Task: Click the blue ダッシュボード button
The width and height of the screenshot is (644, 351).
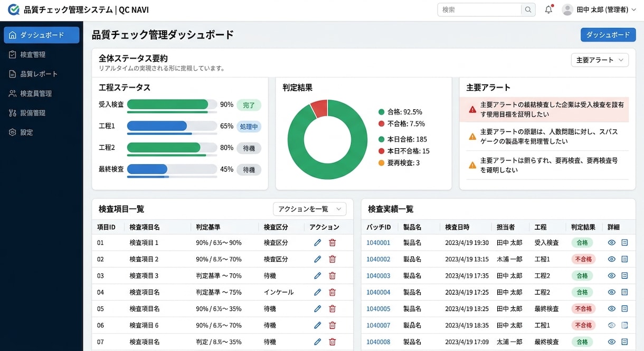Action: 608,35
